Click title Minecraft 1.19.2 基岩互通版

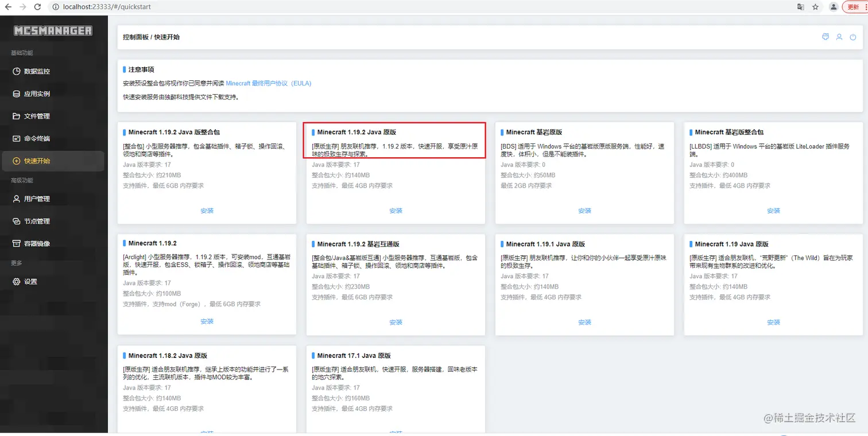(358, 244)
